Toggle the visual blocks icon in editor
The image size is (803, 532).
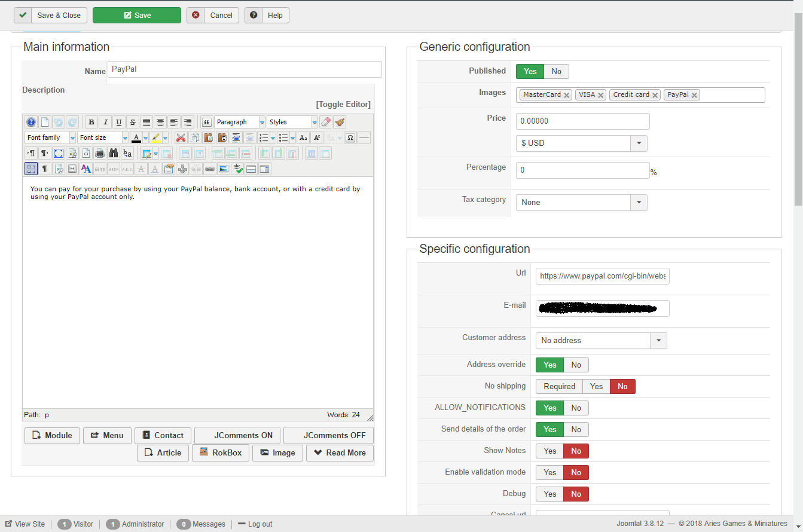[31, 169]
